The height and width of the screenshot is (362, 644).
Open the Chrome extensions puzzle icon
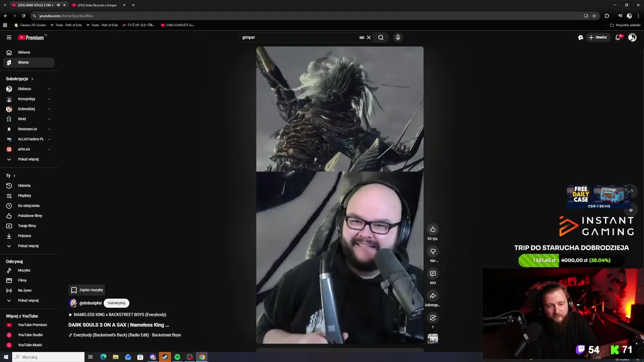pyautogui.click(x=607, y=16)
